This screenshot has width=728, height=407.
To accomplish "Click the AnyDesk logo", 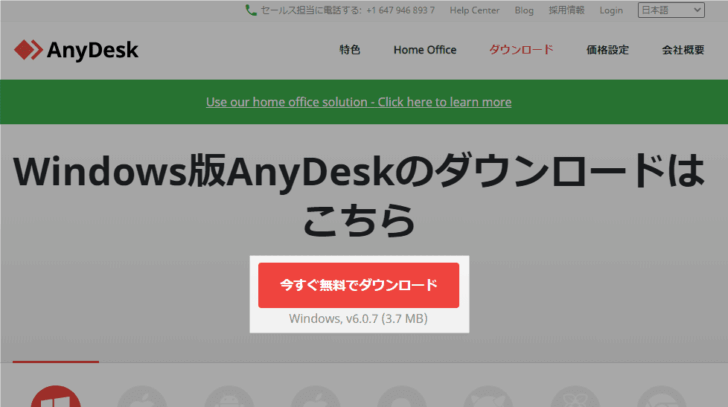I will 76,50.
